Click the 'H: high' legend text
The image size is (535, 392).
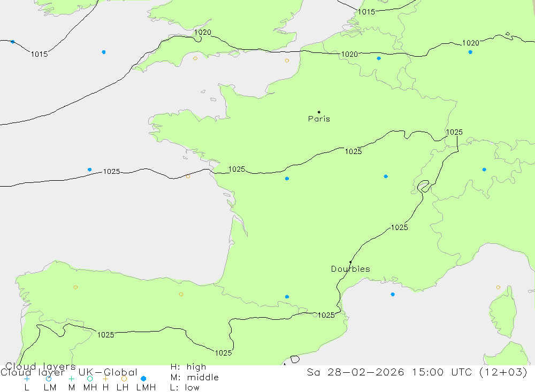188,367
